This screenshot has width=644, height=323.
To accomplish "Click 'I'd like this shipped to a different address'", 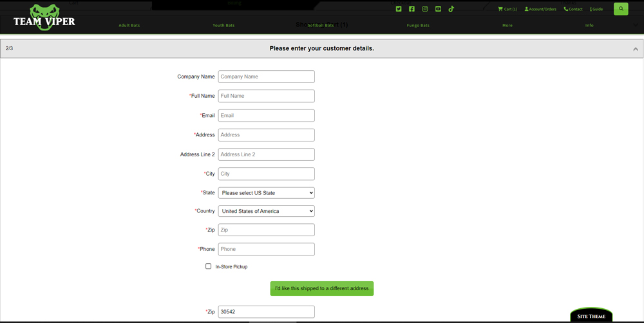I will pos(321,288).
